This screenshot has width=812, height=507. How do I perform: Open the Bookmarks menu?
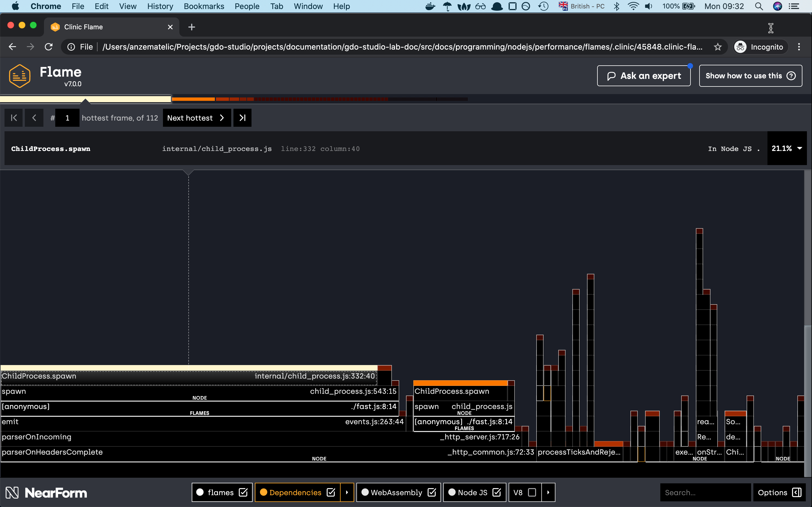click(x=204, y=6)
